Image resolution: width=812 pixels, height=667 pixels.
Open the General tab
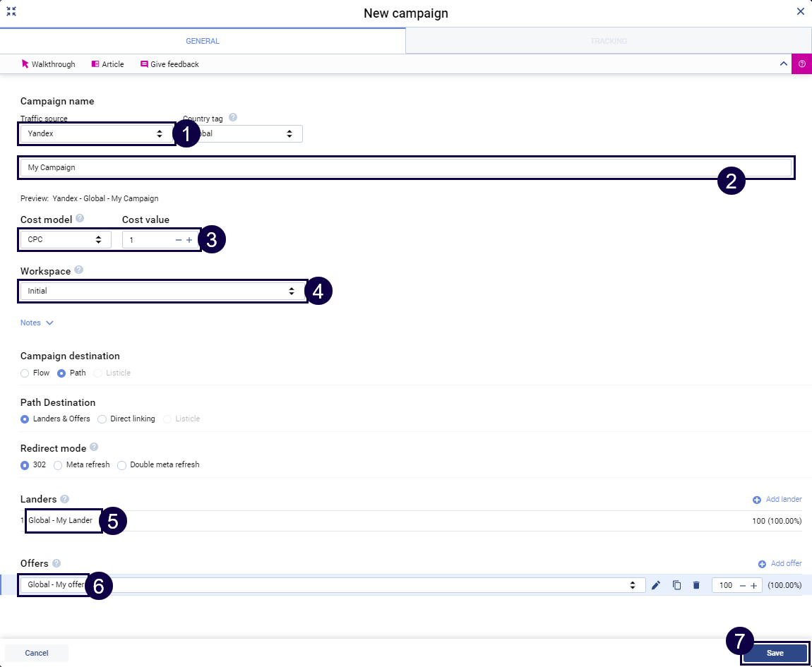tap(203, 41)
